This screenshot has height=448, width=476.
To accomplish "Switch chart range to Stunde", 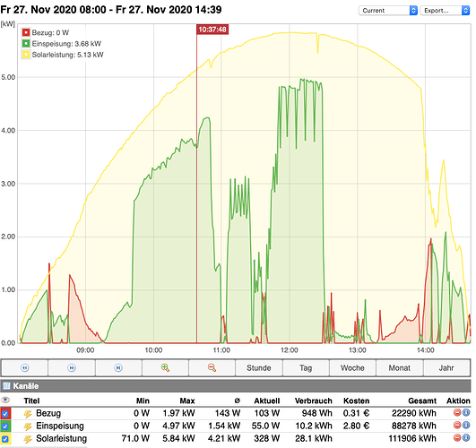I will (x=259, y=368).
